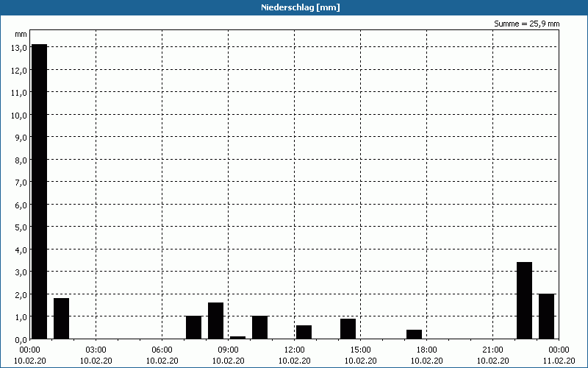588x368 pixels.
Task: Click the "10.02.20" date below 12:00
Action: [295, 361]
